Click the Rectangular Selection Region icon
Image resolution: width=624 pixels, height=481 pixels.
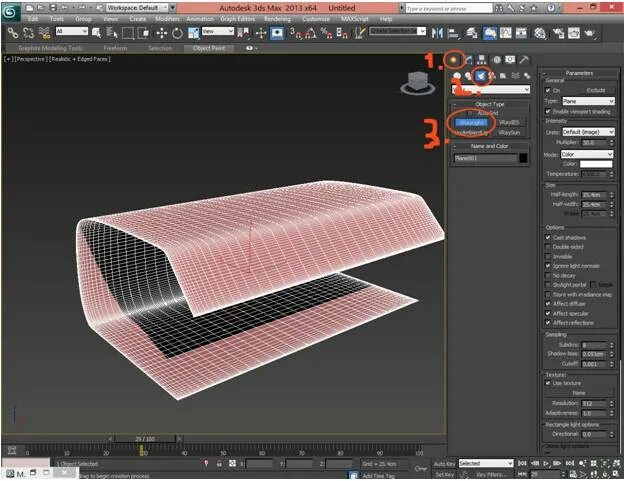[x=127, y=33]
